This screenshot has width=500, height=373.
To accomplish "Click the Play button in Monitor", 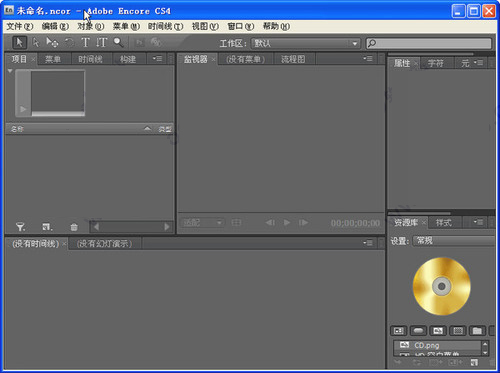I will [287, 222].
